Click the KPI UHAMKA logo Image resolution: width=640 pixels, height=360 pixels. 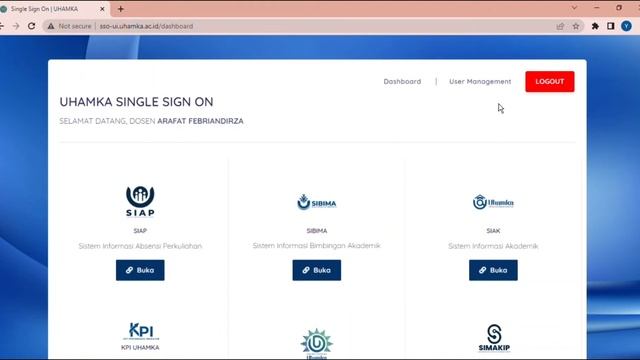coord(140,331)
